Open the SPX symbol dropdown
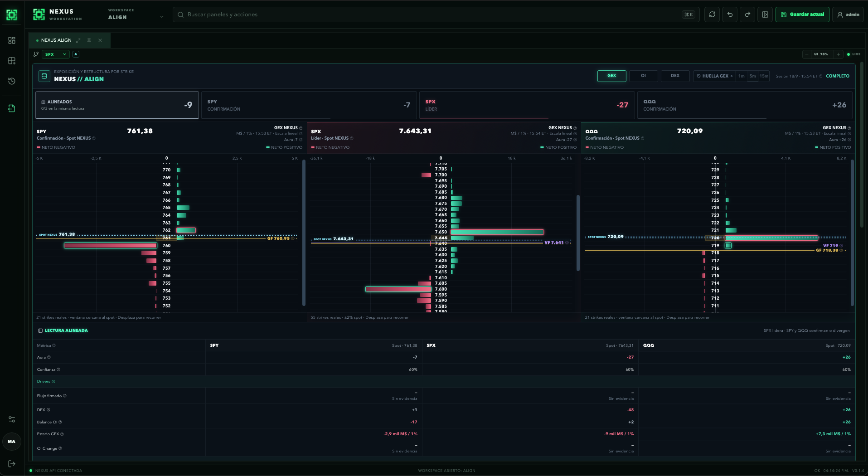The image size is (868, 476). (55, 54)
